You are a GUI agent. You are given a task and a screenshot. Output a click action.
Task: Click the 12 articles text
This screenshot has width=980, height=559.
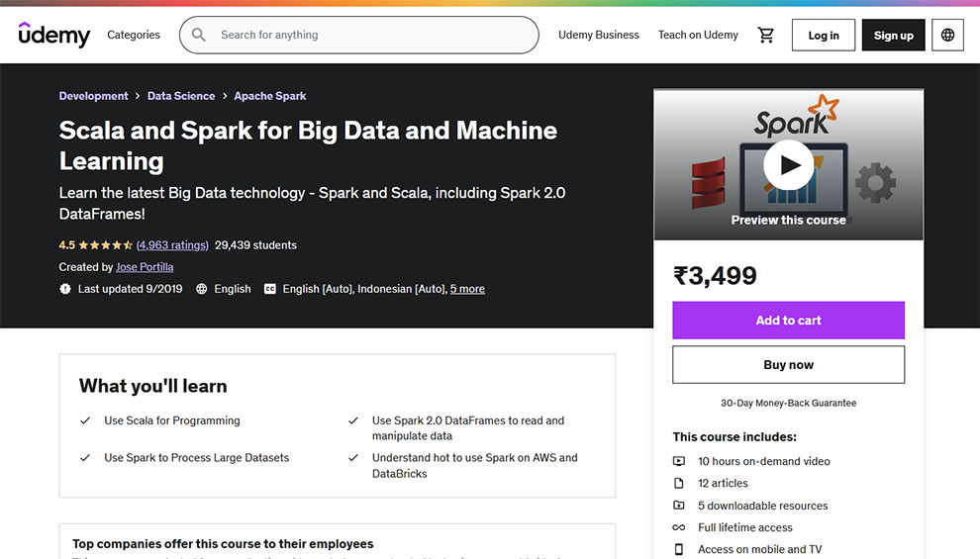click(723, 483)
